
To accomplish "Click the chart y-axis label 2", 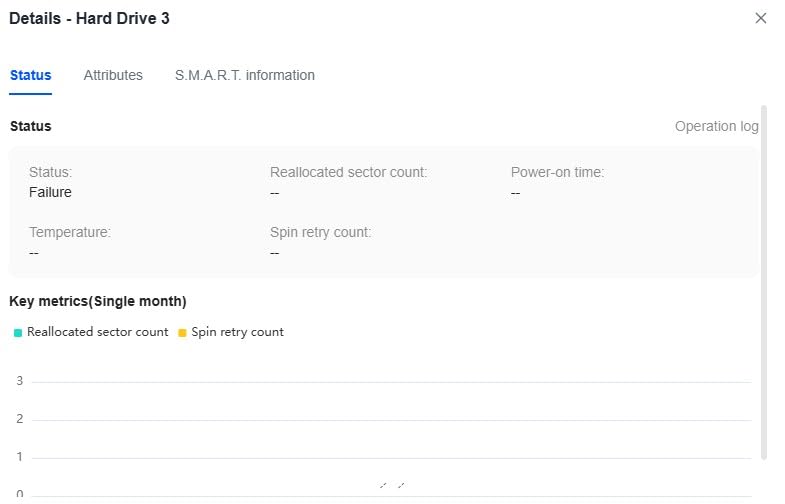I will tap(20, 418).
